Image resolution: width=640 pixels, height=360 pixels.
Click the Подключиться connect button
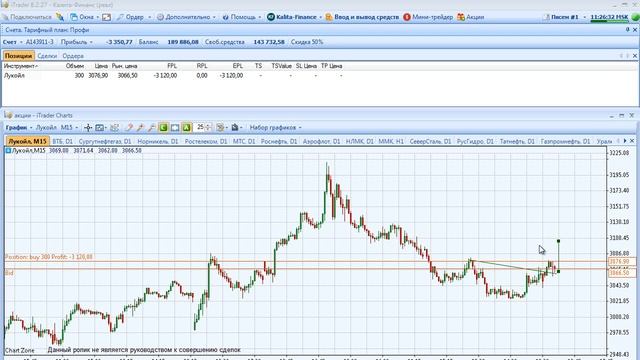[27, 17]
